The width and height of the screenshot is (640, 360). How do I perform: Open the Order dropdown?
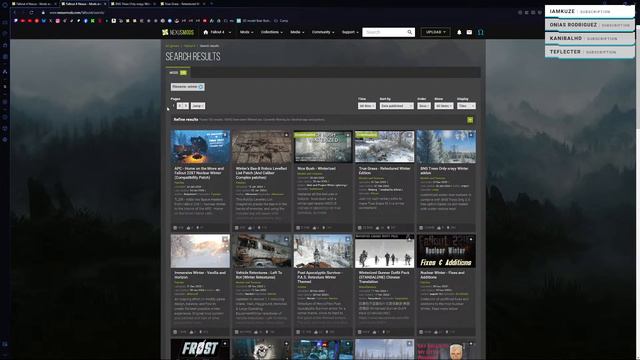(423, 106)
